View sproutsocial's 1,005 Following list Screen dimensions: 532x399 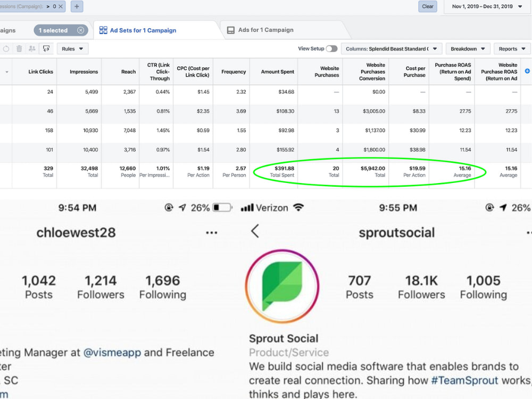(x=484, y=287)
